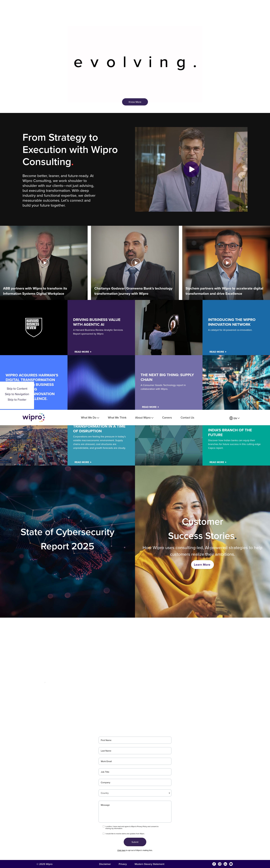
Task: Play the ABB partners with Wipro video
Action: (x=45, y=262)
